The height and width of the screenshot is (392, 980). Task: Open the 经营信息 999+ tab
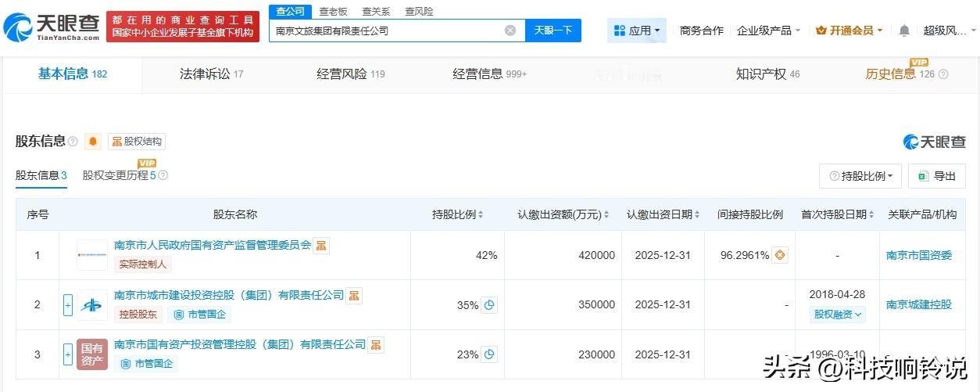pos(490,74)
